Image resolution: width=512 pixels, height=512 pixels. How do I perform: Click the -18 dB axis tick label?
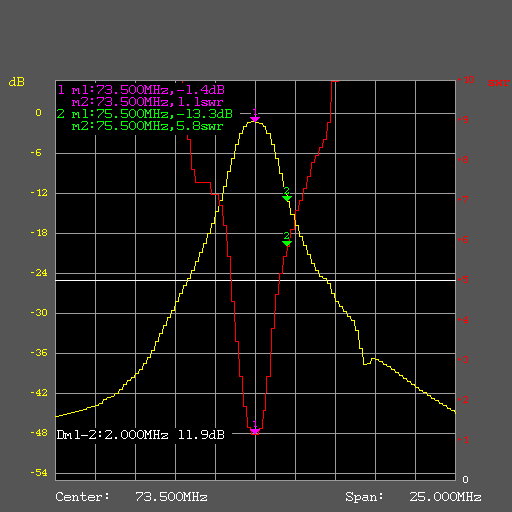pyautogui.click(x=39, y=233)
